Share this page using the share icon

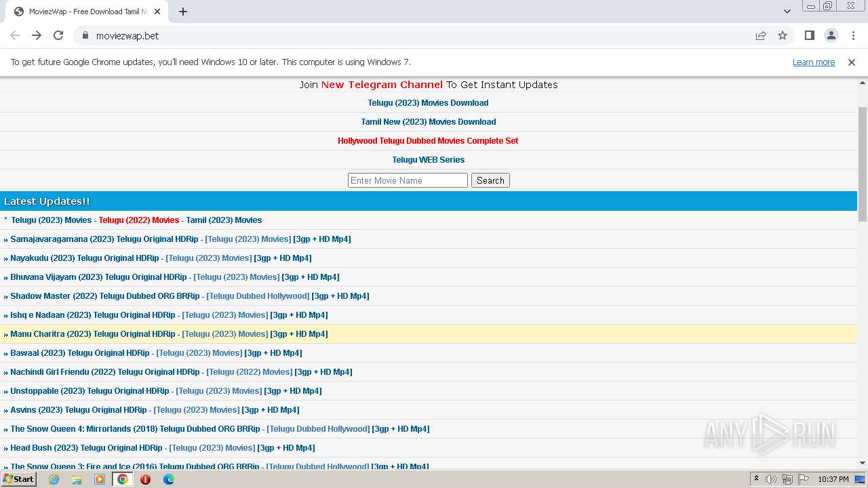coord(761,35)
